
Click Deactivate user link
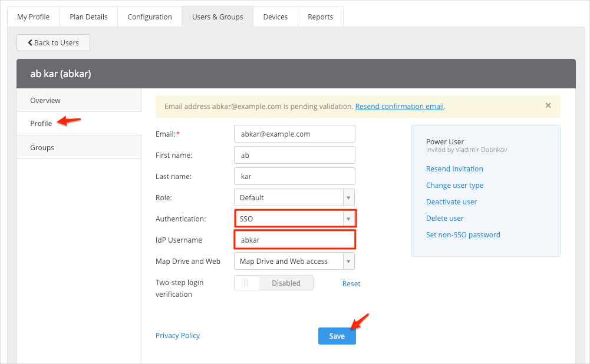(451, 202)
